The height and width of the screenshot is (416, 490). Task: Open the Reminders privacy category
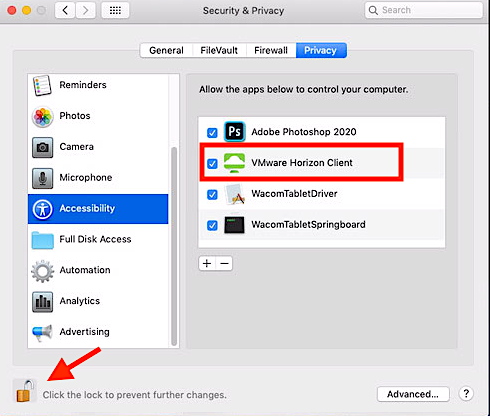pyautogui.click(x=98, y=85)
